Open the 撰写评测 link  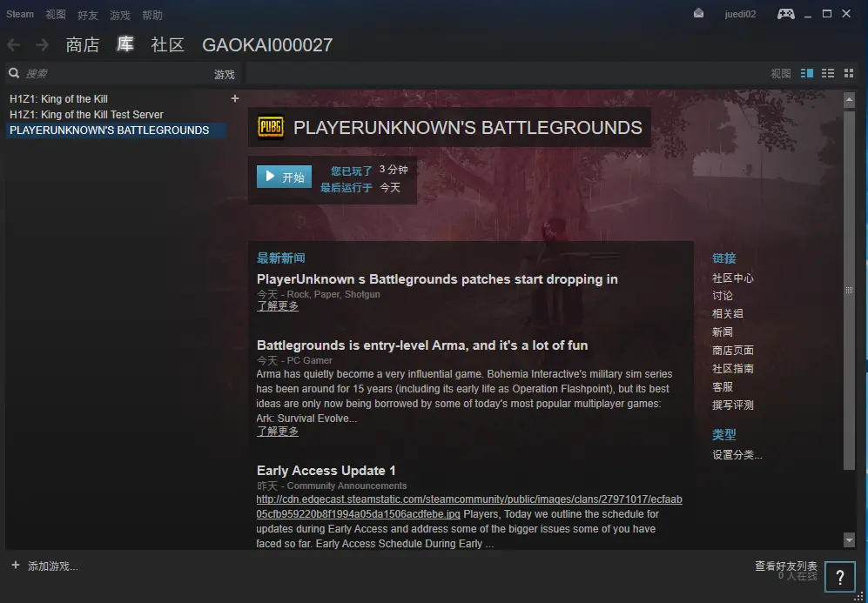732,405
